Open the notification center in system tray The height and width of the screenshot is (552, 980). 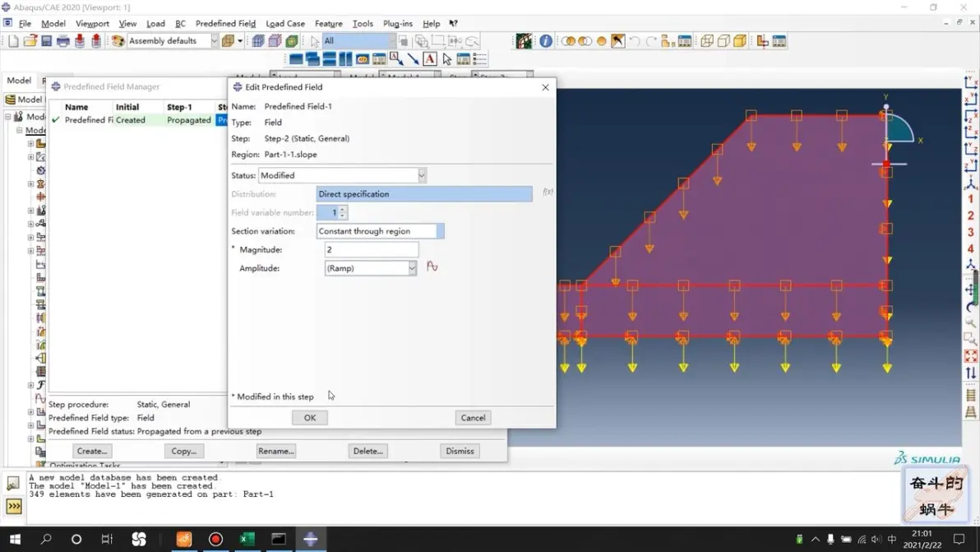[959, 539]
